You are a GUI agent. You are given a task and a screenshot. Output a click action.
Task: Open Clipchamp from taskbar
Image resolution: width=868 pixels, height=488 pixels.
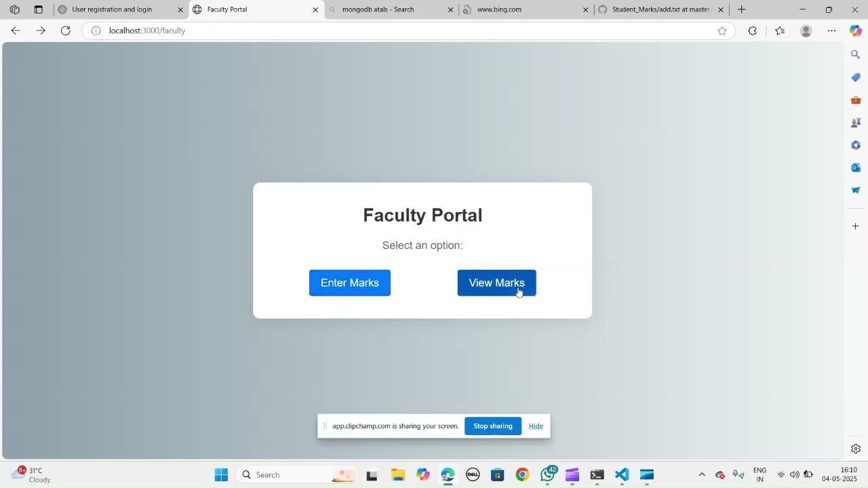(x=572, y=474)
